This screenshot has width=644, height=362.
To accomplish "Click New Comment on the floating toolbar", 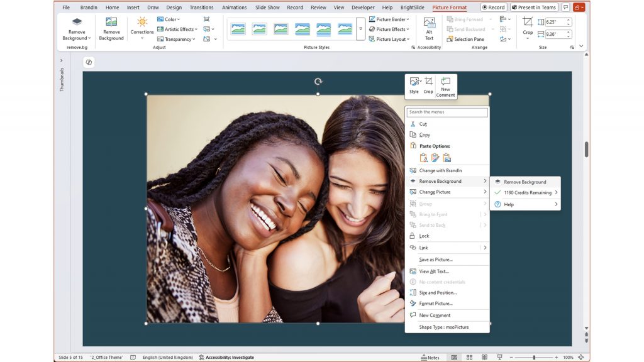I will [x=445, y=85].
